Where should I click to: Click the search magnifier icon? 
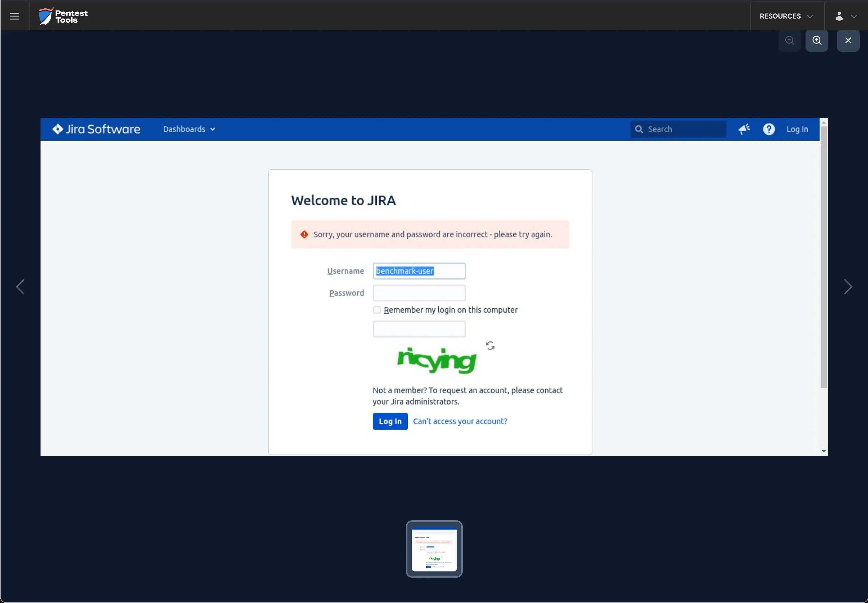point(639,129)
